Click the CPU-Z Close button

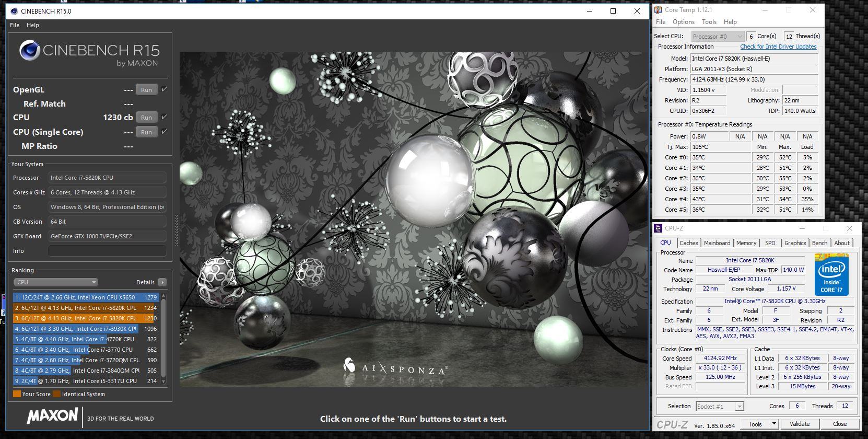coord(840,424)
